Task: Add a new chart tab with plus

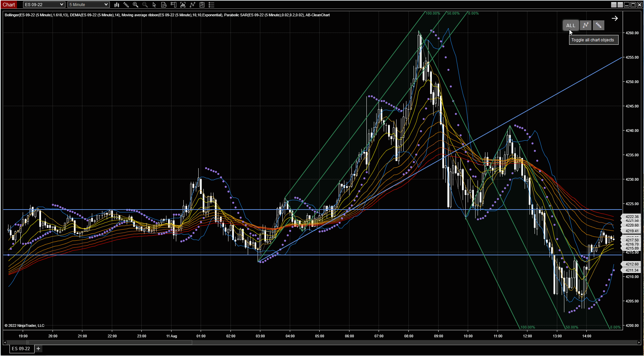Action: pos(38,349)
